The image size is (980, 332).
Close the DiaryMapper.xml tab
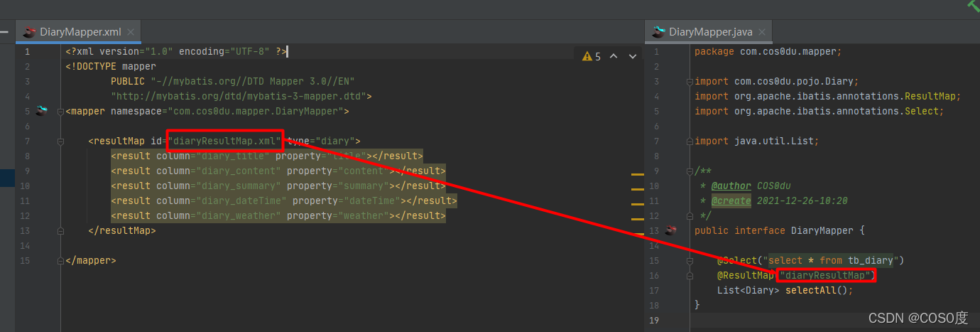[x=131, y=32]
